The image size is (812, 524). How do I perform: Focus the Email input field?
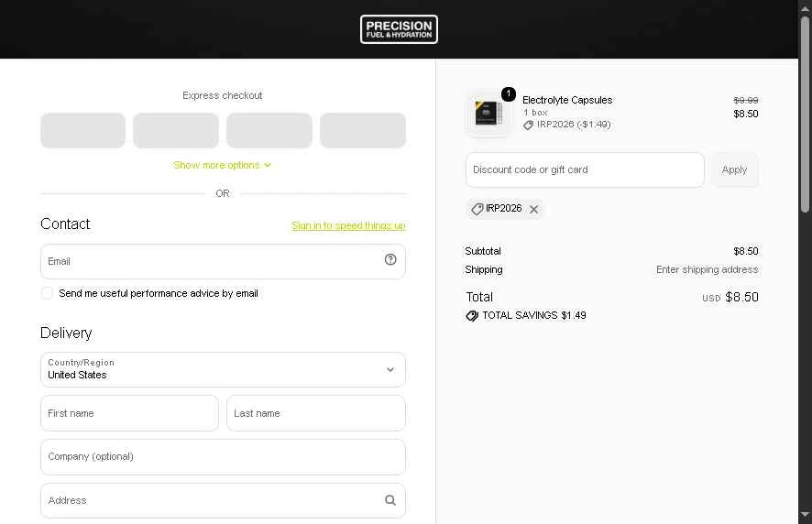(223, 261)
